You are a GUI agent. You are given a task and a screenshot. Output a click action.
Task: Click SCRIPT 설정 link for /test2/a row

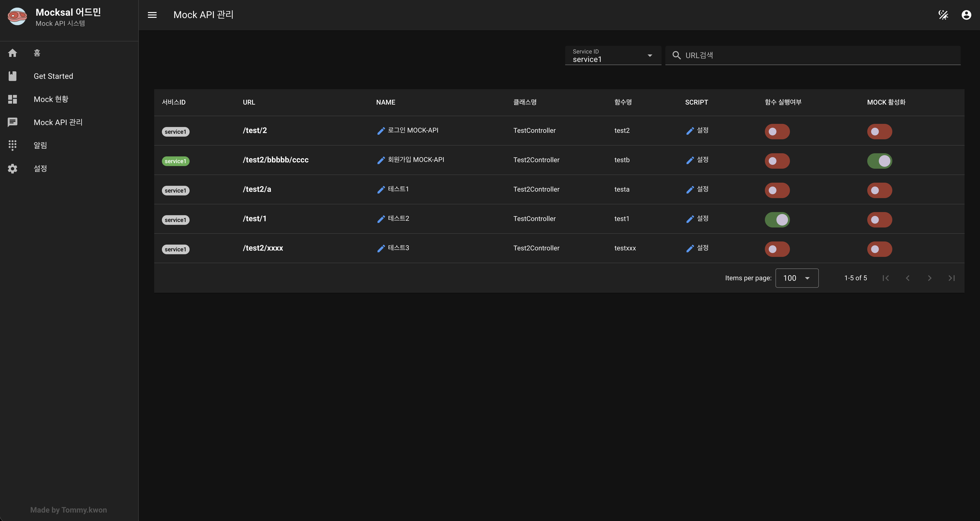(697, 189)
